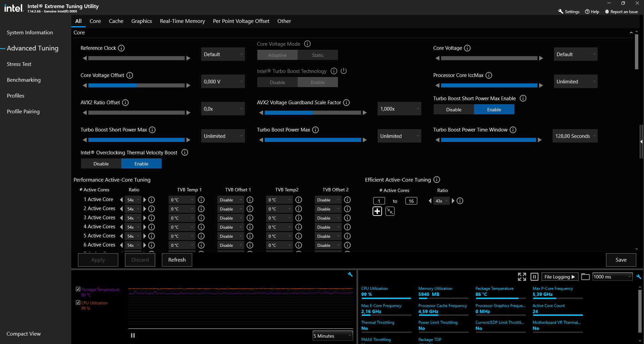
Task: Open Reference Clock Default dropdown
Action: coord(223,54)
